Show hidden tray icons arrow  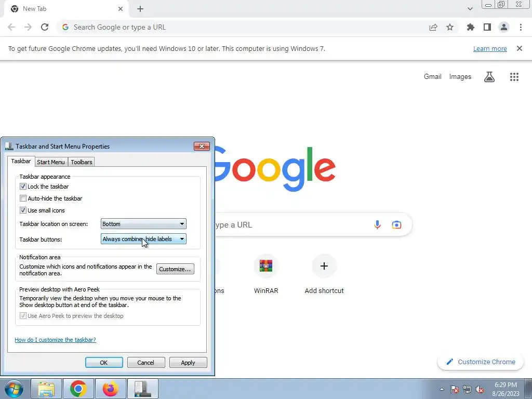pyautogui.click(x=442, y=389)
